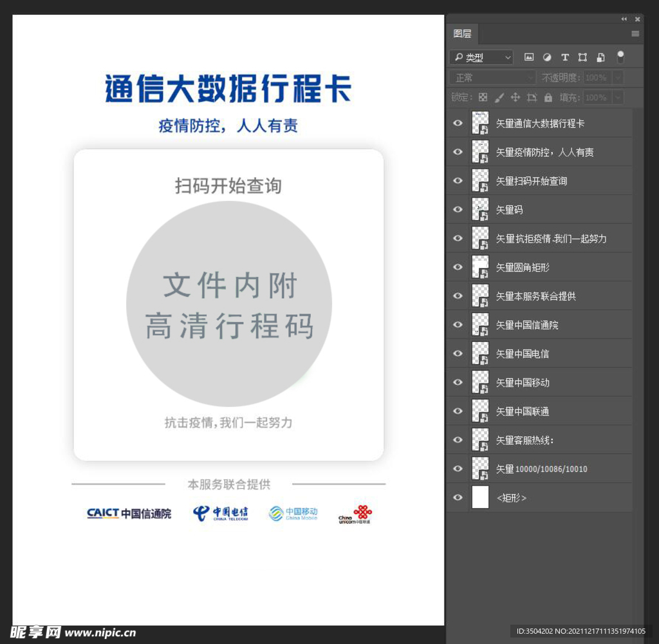Switch to the 图层 panel tab

tap(463, 33)
